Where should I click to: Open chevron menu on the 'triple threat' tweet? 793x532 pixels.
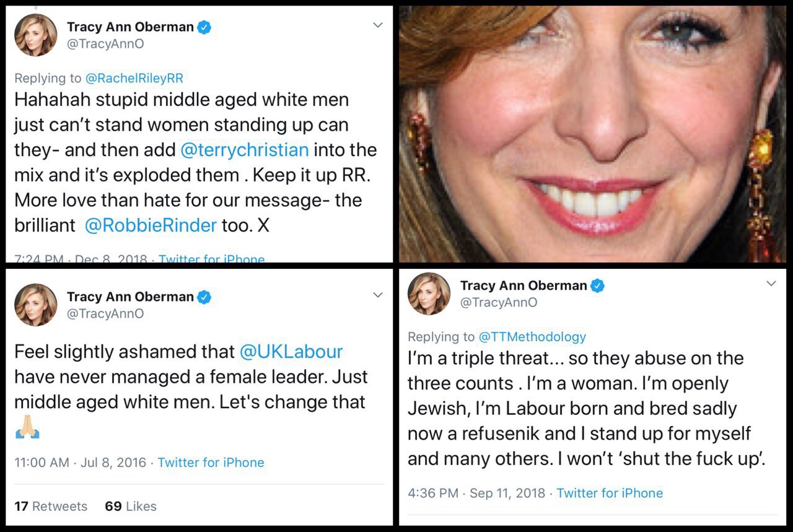771,284
